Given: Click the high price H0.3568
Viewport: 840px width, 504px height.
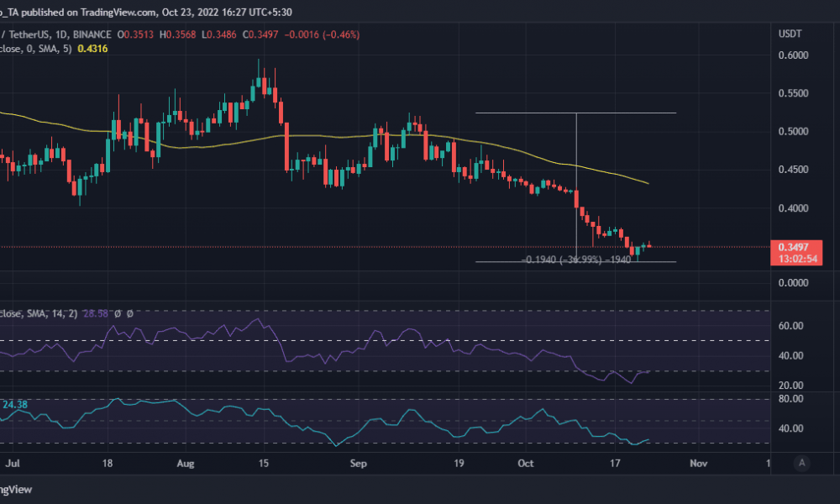Looking at the screenshot, I should pyautogui.click(x=178, y=34).
